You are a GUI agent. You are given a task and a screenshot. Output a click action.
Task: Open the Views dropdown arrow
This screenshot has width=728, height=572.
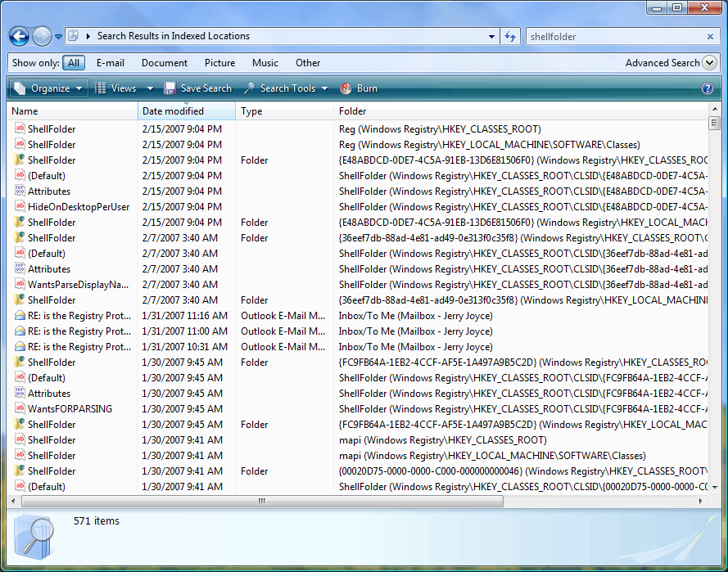pyautogui.click(x=150, y=88)
